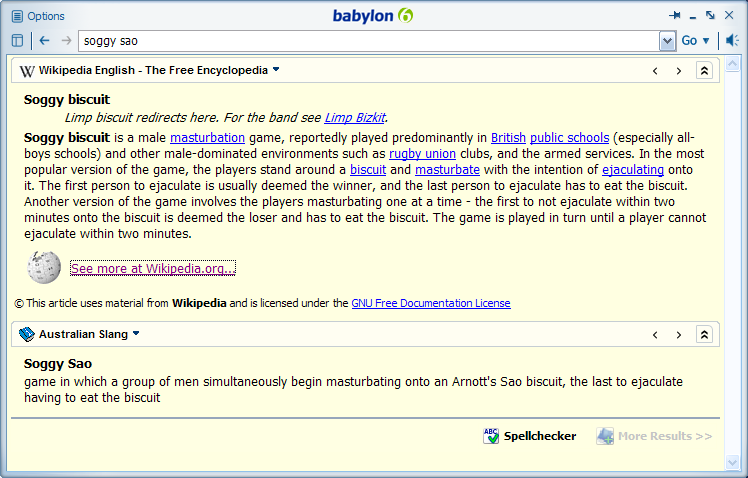
Task: Click the Australian Slang section title
Action: (x=83, y=334)
